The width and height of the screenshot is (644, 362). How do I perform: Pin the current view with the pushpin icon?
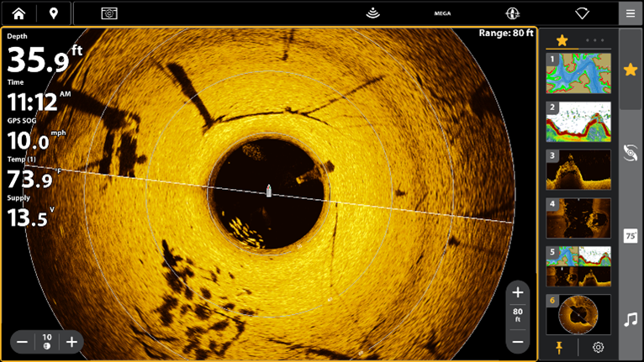[560, 347]
